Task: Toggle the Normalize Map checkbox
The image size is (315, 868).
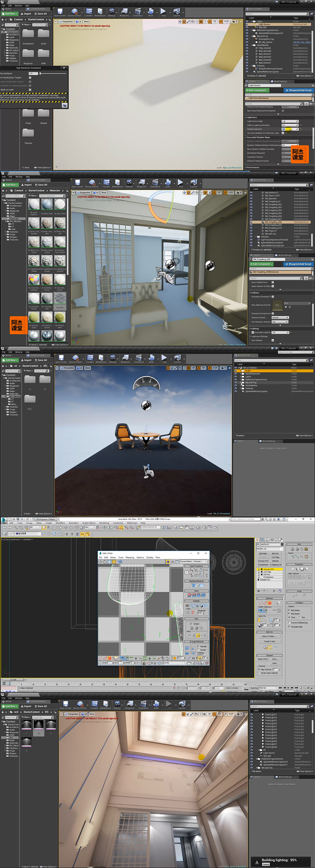Action: (289, 627)
